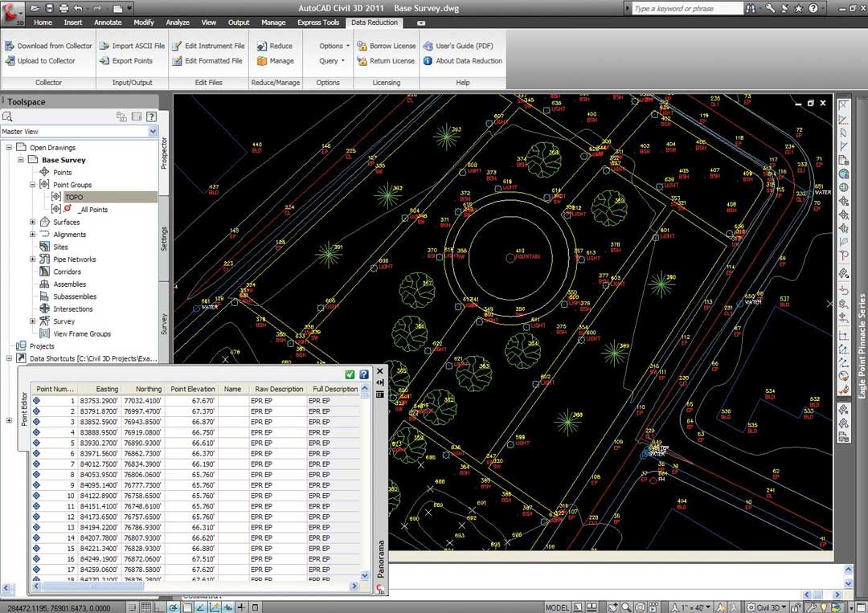Click the Reduce icon in ribbon
This screenshot has width=868, height=613.
pyautogui.click(x=262, y=46)
